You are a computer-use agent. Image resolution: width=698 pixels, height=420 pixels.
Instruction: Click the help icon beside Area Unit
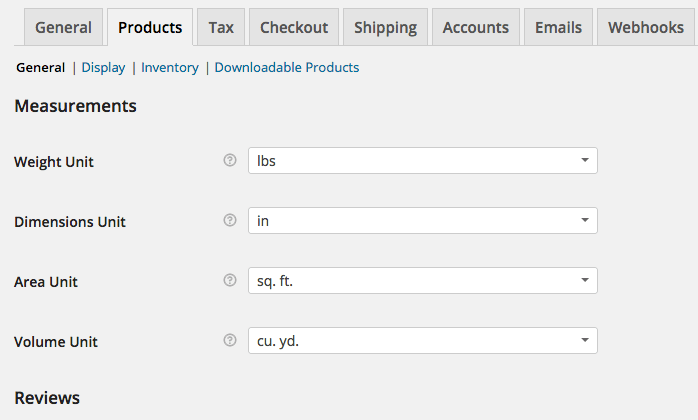(x=230, y=281)
